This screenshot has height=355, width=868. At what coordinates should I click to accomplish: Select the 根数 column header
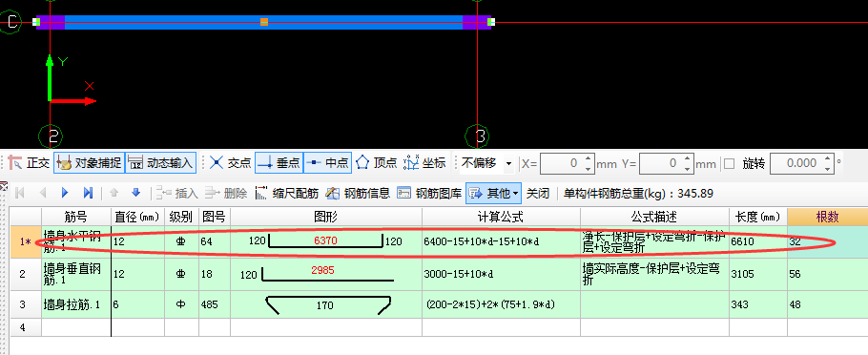click(x=828, y=217)
